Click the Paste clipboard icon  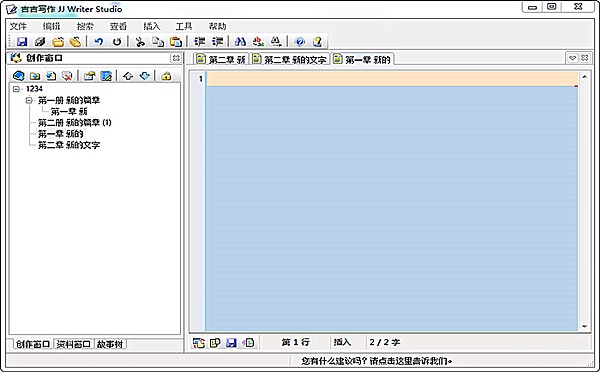[x=176, y=41]
